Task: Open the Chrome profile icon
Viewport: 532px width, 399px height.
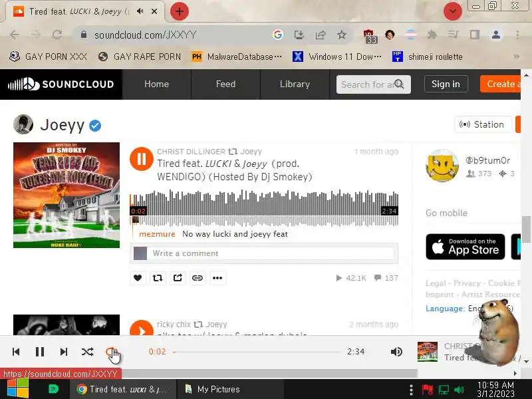Action: (x=496, y=35)
